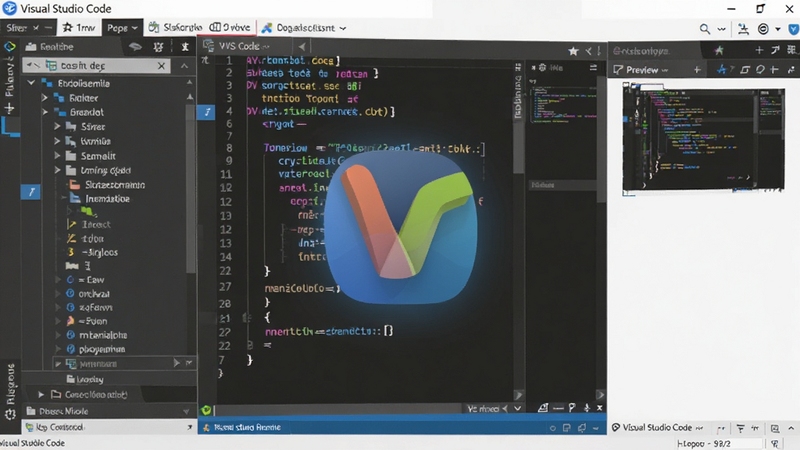Toggle the white star in editor tab bar
This screenshot has width=800, height=450.
(573, 51)
